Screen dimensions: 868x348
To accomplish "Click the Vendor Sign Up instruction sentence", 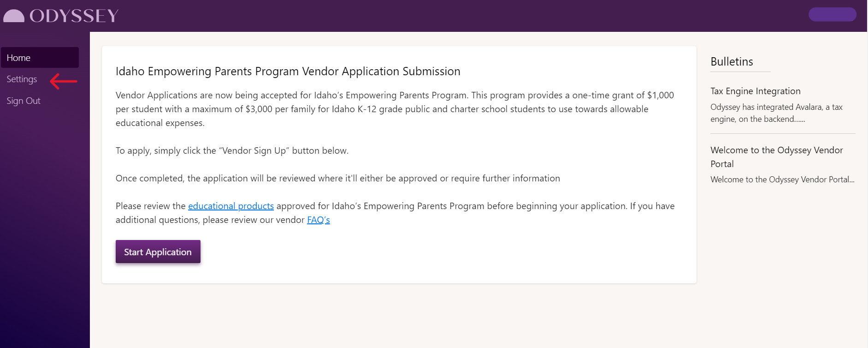I will point(232,150).
